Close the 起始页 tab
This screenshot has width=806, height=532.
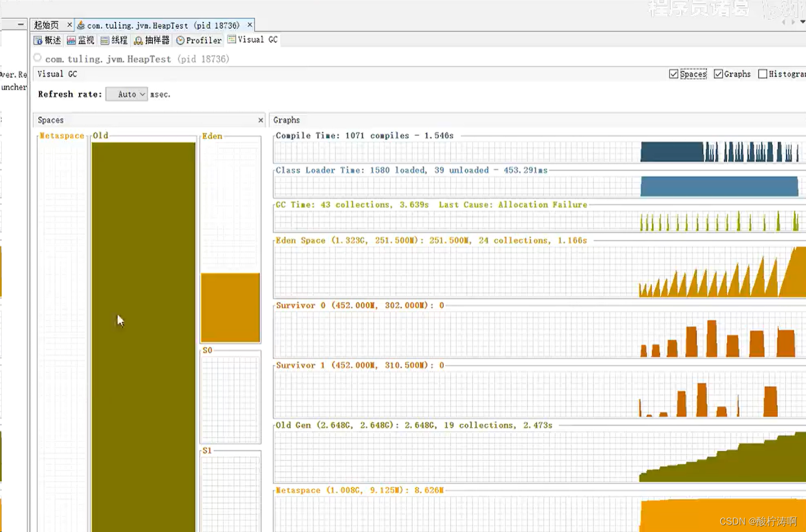pos(69,25)
